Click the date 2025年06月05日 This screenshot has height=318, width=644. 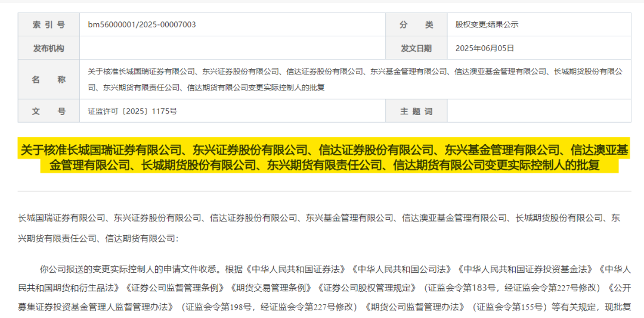(x=485, y=48)
